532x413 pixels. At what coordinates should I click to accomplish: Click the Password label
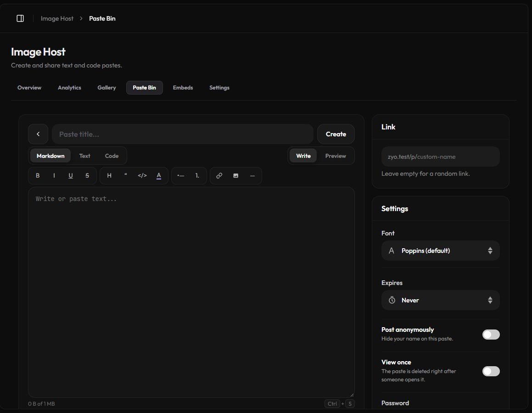[395, 403]
